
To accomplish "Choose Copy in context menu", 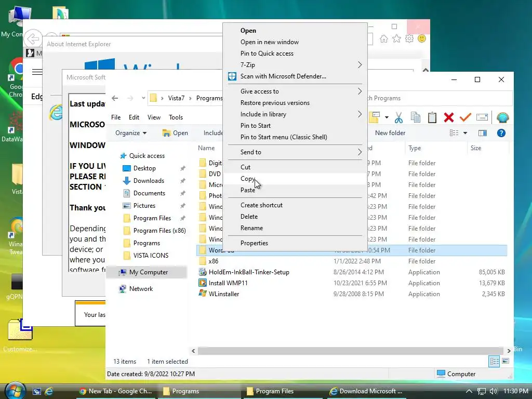I will [x=295, y=179].
